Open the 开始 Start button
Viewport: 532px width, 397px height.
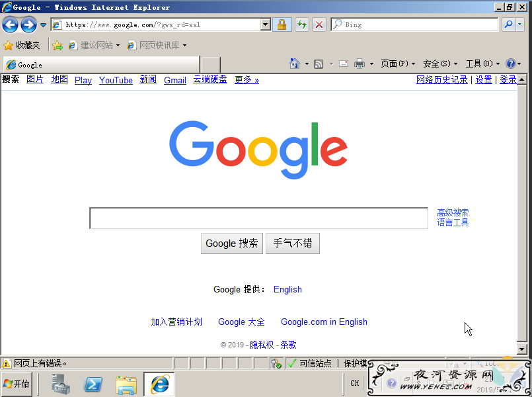pos(17,384)
